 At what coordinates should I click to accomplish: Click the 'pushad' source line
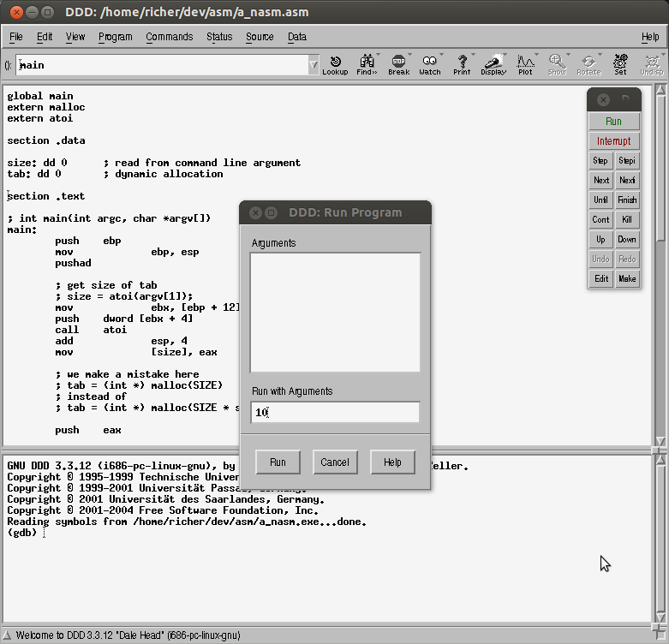coord(73,263)
